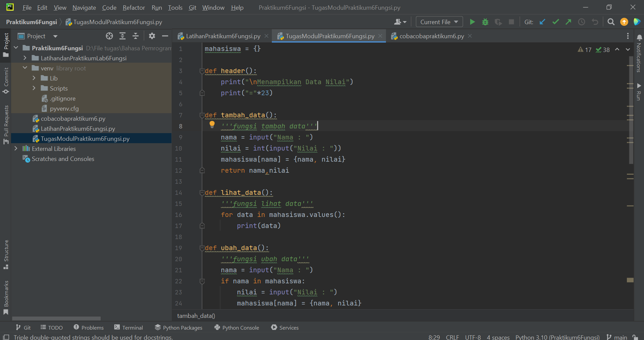
Task: Open Notifications bell on right sidebar
Action: pyautogui.click(x=639, y=38)
